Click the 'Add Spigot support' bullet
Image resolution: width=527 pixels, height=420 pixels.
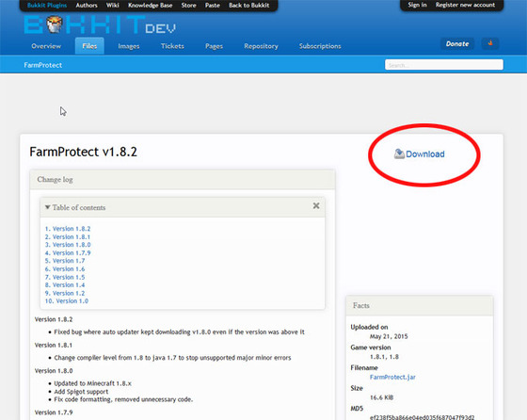click(x=81, y=392)
